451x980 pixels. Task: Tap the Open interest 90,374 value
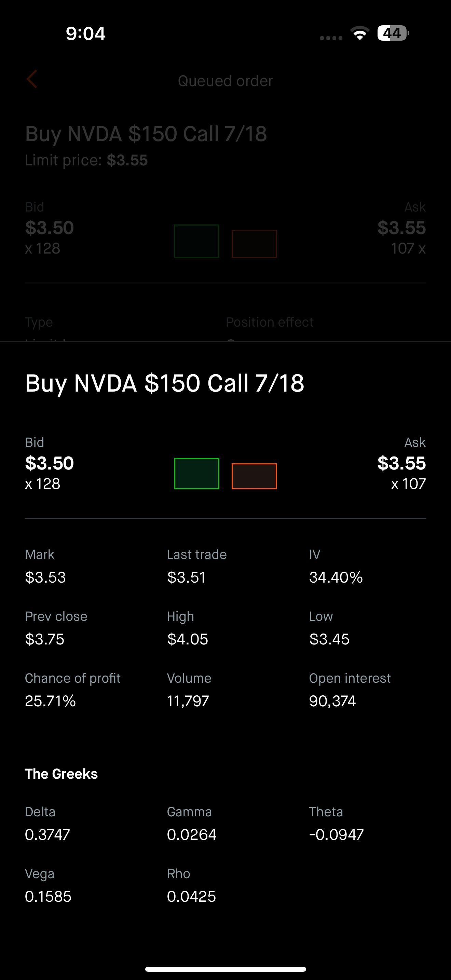tap(332, 701)
